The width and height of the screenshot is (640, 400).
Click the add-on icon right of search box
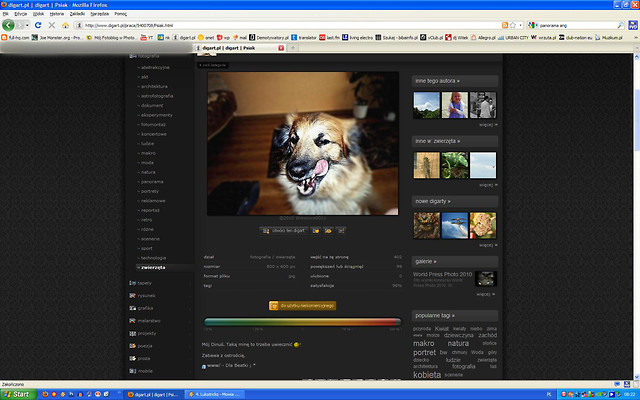tap(633, 25)
